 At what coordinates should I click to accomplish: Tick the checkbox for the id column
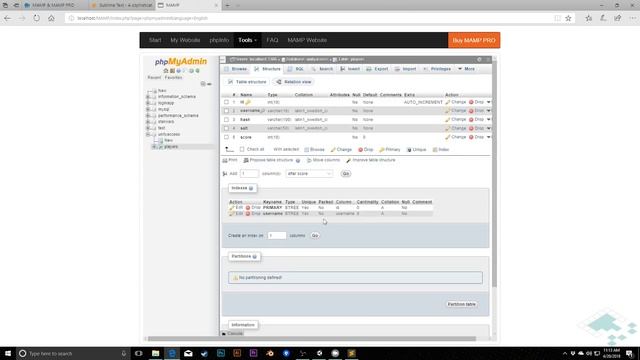[227, 102]
